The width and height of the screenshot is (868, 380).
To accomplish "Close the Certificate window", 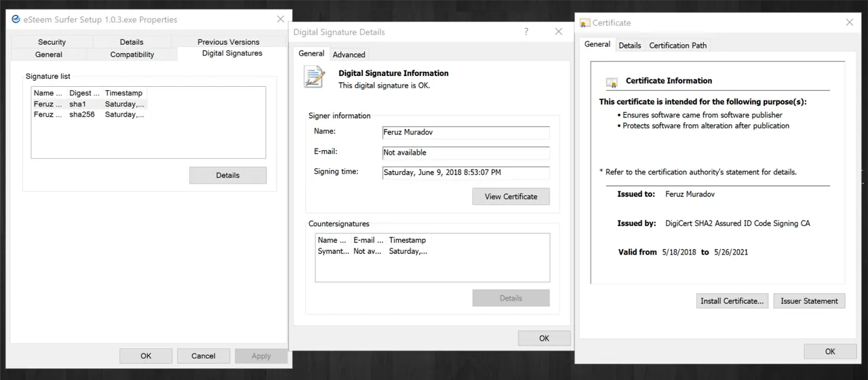I will pos(850,22).
